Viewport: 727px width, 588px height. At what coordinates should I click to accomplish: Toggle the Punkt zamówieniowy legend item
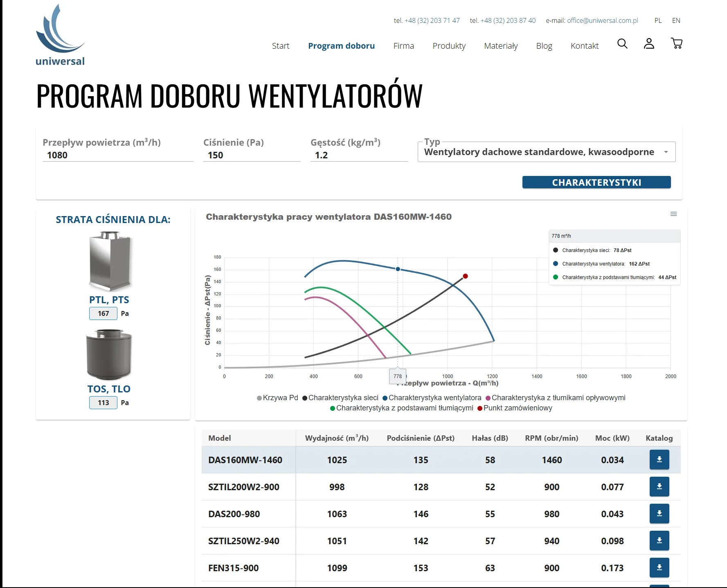point(518,408)
